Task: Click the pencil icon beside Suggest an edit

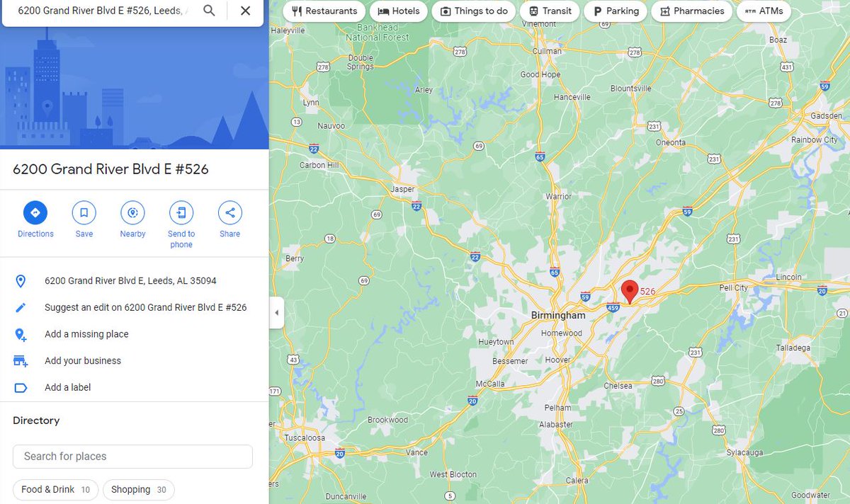Action: 21,308
